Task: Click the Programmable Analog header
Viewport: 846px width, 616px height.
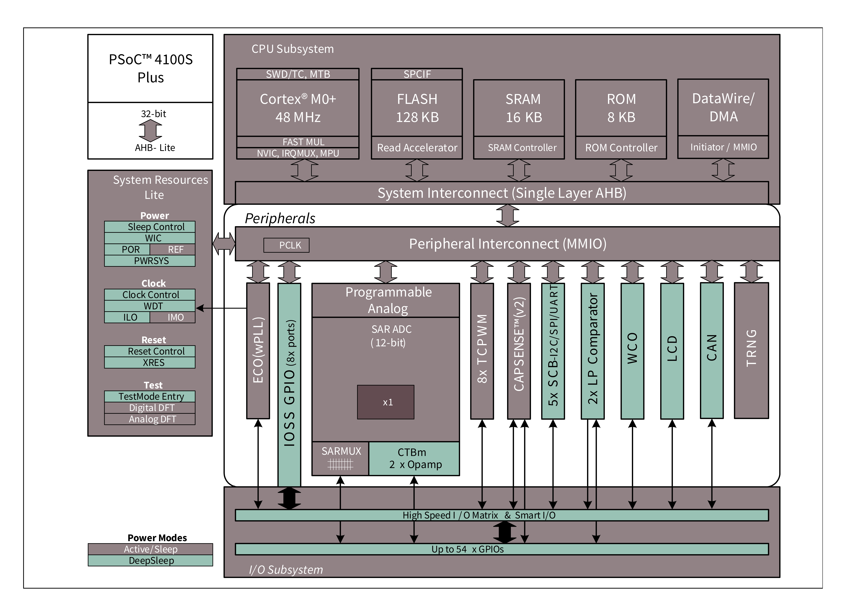Action: coord(386,300)
